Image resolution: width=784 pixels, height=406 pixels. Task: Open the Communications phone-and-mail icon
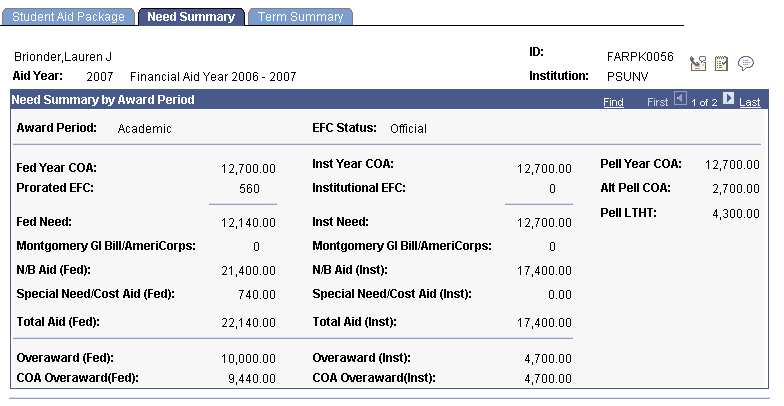698,63
